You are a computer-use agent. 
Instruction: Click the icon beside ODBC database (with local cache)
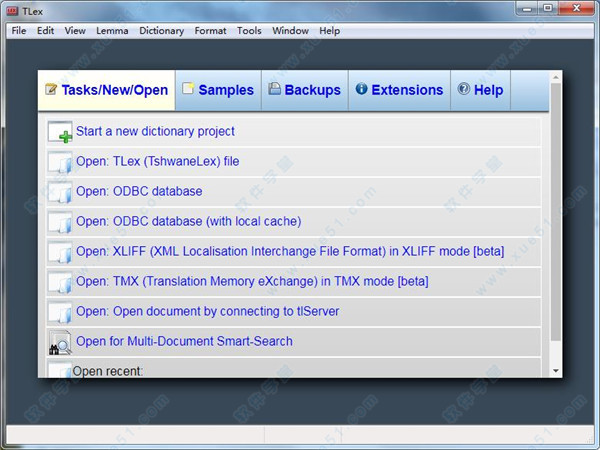60,222
